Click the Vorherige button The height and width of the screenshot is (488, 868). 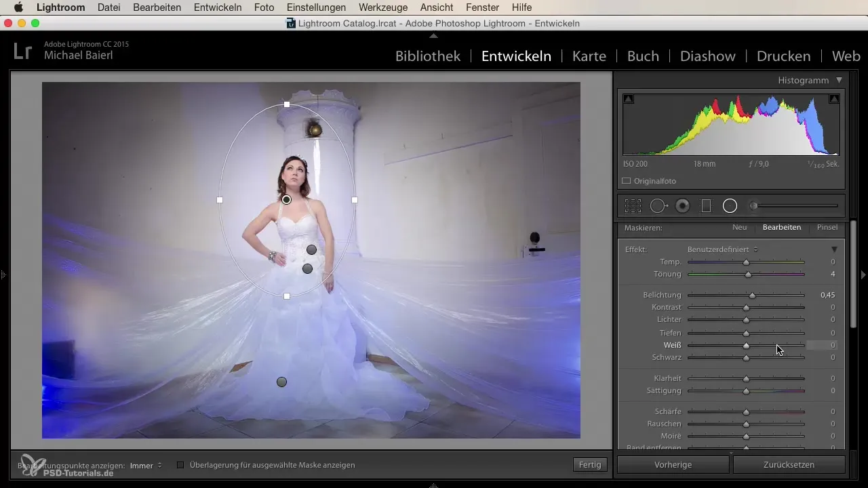coord(673,465)
